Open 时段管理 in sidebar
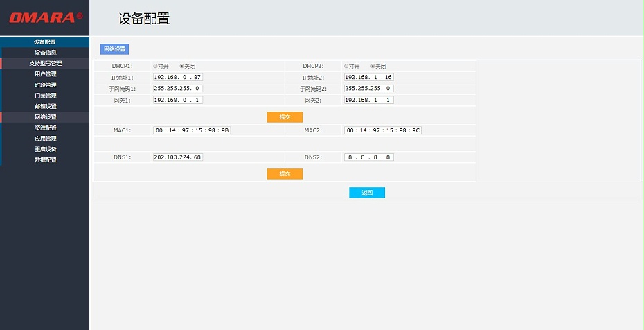The width and height of the screenshot is (644, 330). (x=46, y=85)
